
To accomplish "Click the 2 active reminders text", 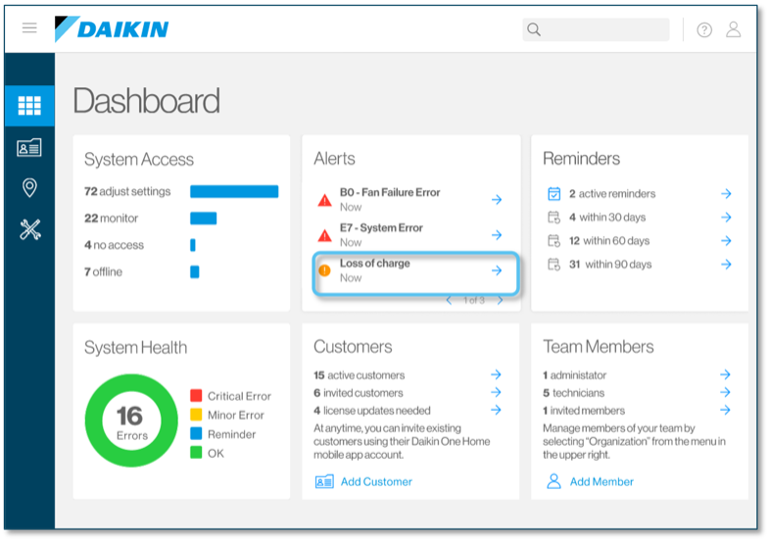I will [612, 194].
